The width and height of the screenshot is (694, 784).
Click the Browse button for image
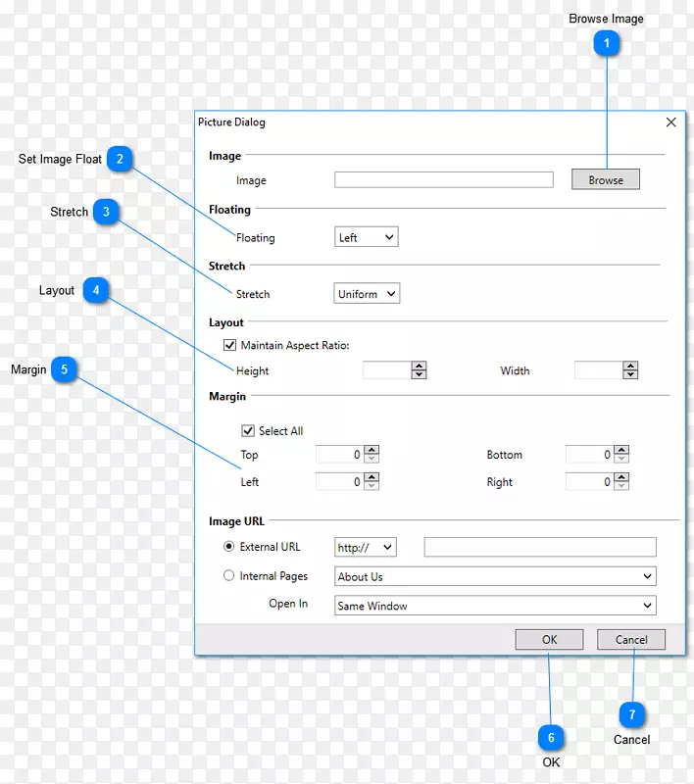coord(606,180)
